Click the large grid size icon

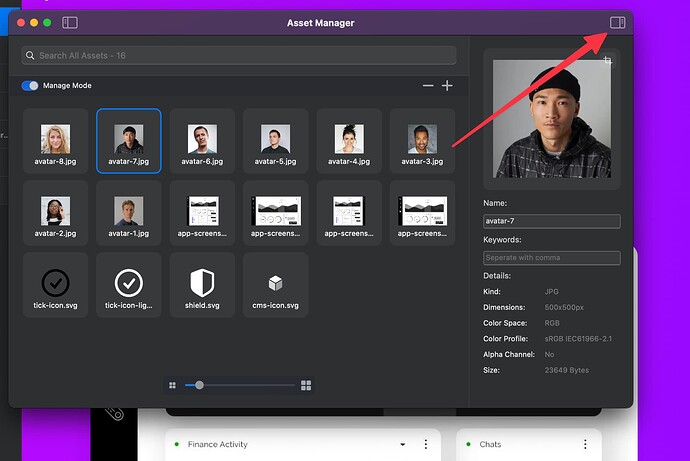(x=306, y=385)
